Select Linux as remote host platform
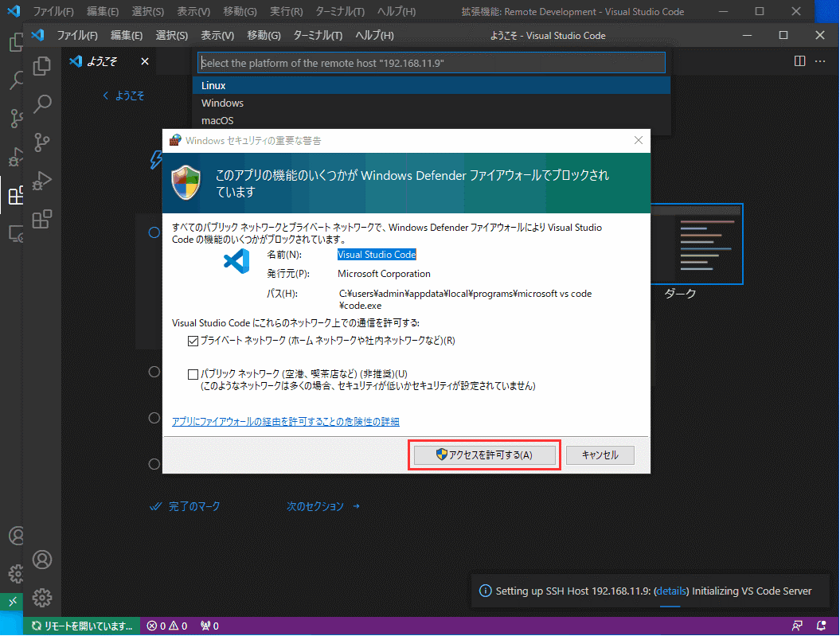The width and height of the screenshot is (840, 636). tap(432, 86)
